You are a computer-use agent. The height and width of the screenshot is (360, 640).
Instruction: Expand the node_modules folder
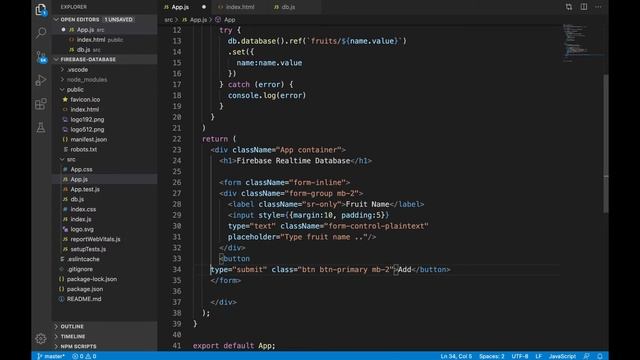(x=104, y=80)
